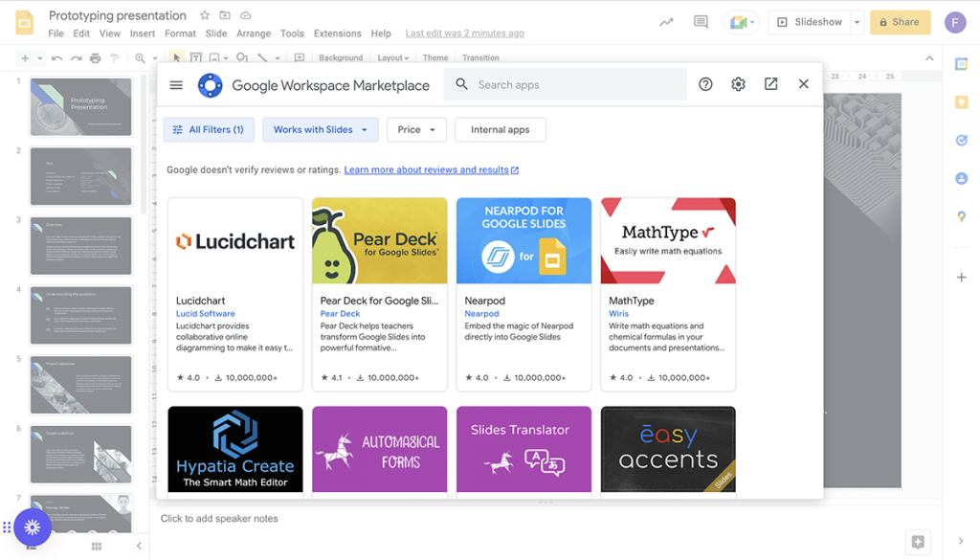Move the presentation to a folder

click(x=225, y=15)
